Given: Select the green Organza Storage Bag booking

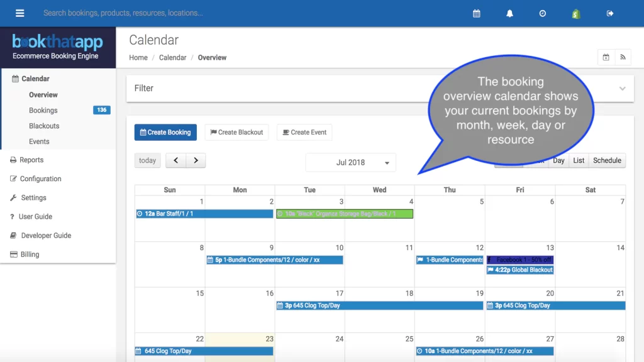Looking at the screenshot, I should click(x=345, y=214).
